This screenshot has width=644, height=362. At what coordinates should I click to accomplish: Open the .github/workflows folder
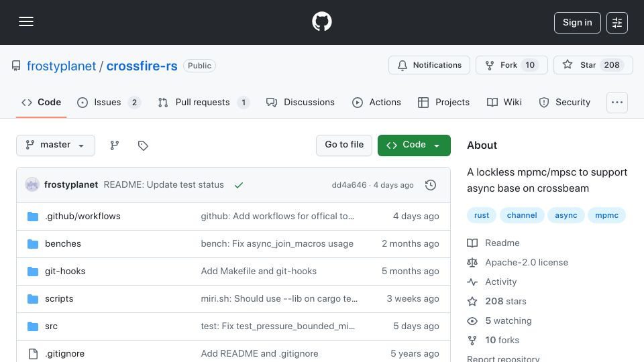83,217
